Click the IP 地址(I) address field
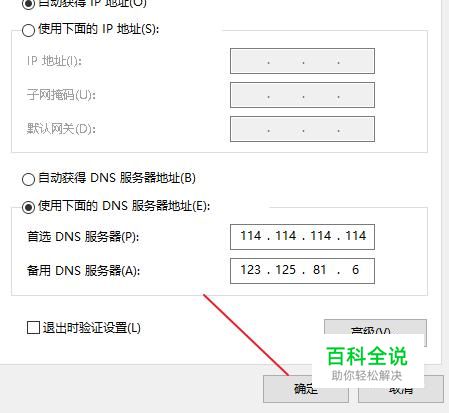The height and width of the screenshot is (413, 449). click(x=302, y=61)
